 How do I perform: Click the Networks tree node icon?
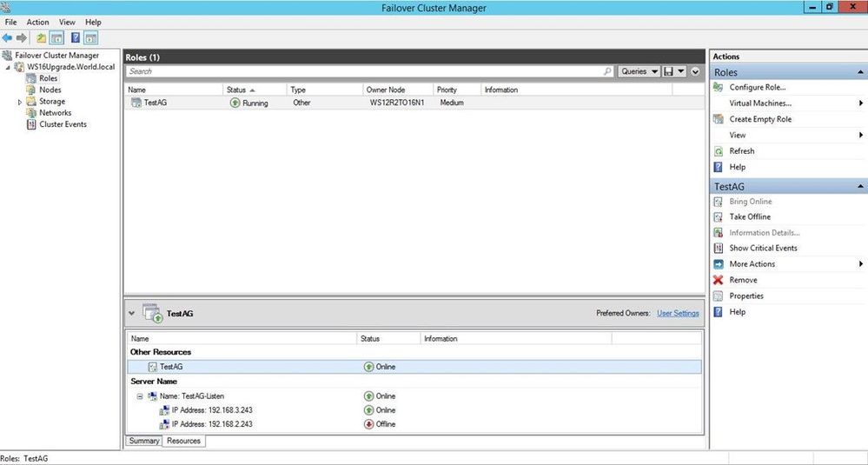[31, 113]
